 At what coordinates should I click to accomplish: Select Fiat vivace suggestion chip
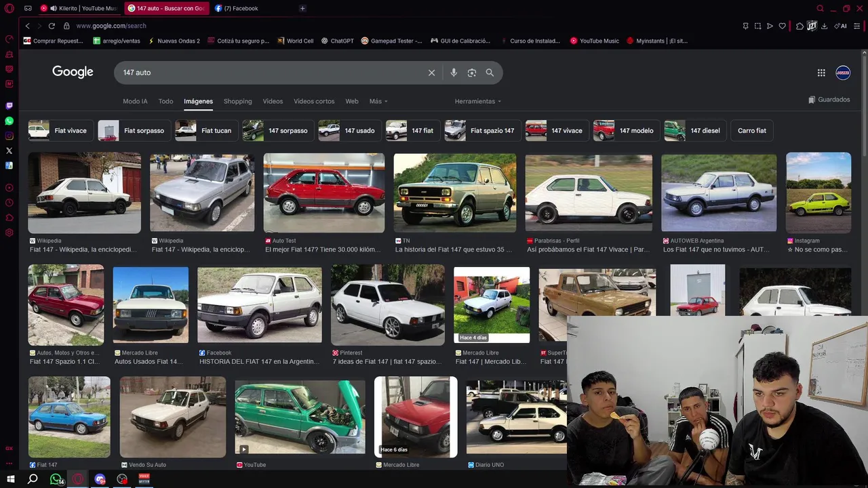point(60,130)
